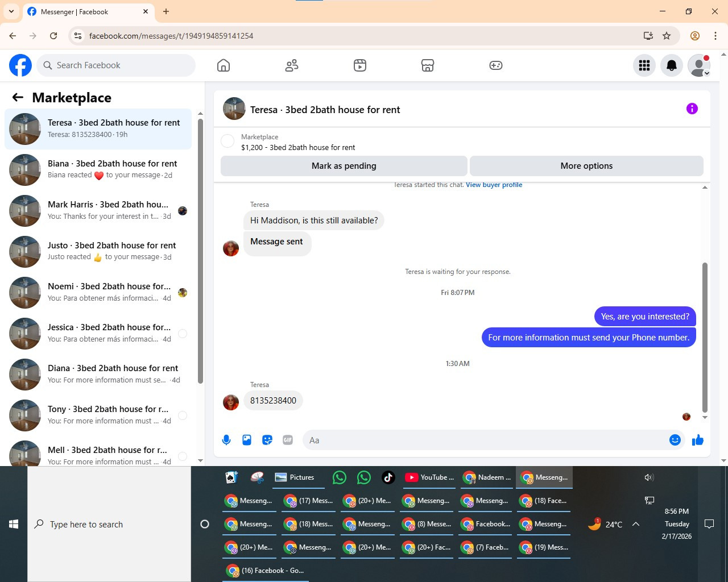Click Teresa's avatar in the chat header
The height and width of the screenshot is (582, 728).
234,109
